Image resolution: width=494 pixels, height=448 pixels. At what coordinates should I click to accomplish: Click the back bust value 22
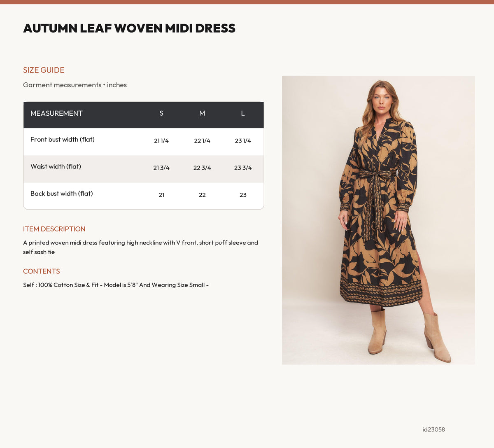click(202, 195)
